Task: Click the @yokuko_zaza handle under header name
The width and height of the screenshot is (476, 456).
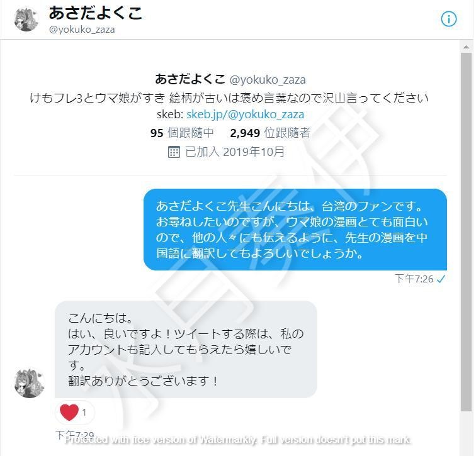Action: (82, 30)
